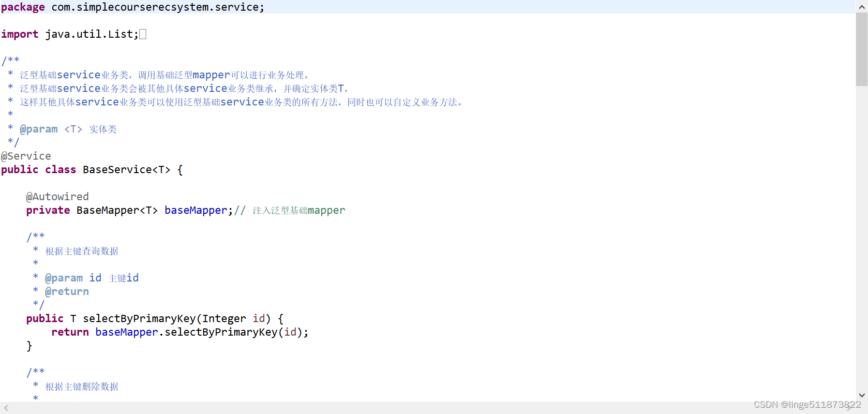Click the baseMapper field name in declaration

tap(196, 210)
